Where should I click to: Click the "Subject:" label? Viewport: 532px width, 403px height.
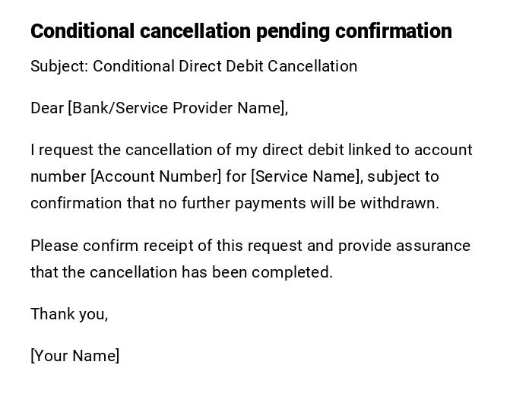59,66
